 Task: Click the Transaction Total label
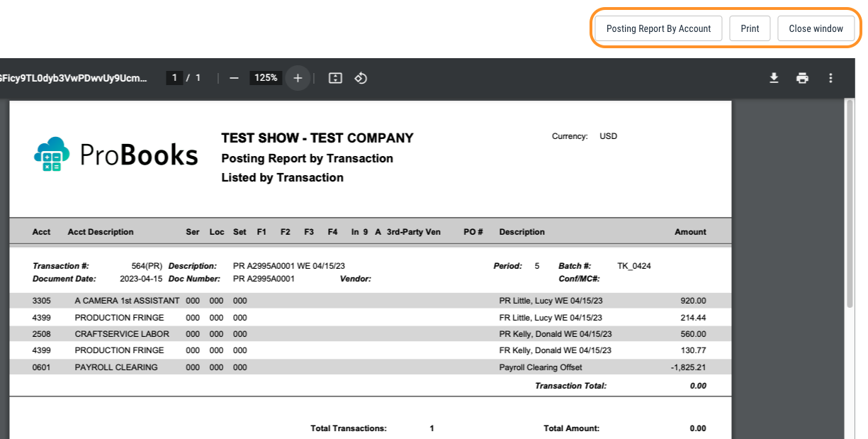pyautogui.click(x=570, y=386)
